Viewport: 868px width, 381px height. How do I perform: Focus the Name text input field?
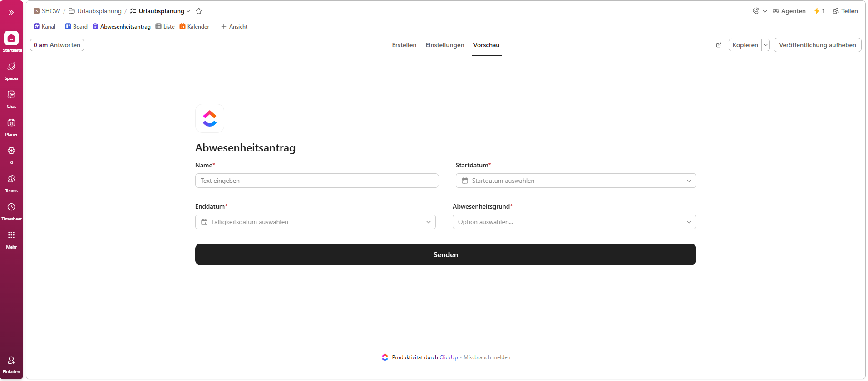pyautogui.click(x=317, y=181)
